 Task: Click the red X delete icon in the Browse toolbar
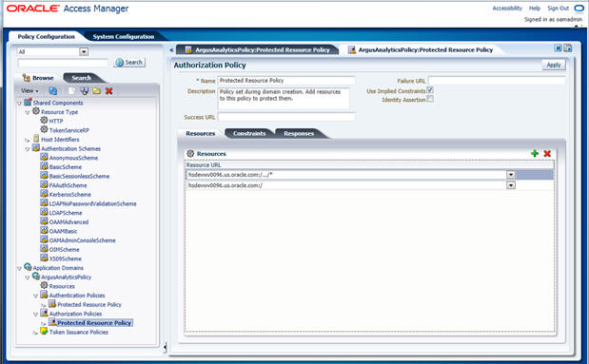tap(108, 91)
